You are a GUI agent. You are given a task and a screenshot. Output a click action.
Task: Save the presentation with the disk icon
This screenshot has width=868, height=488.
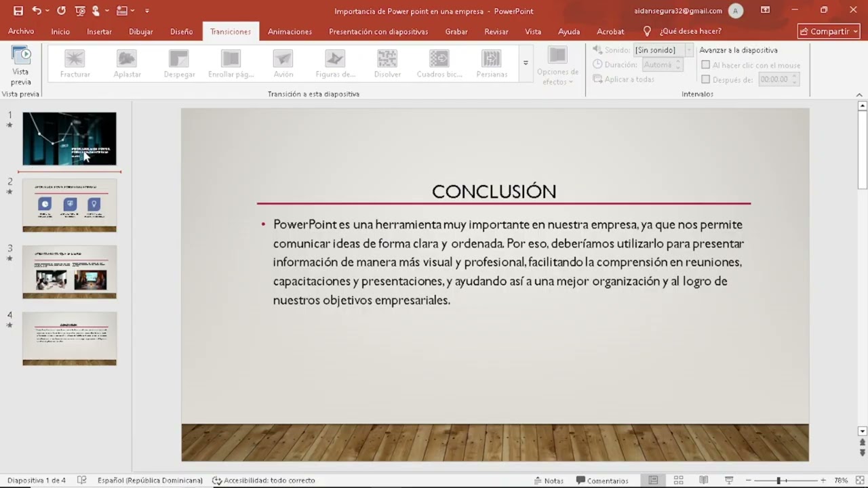[x=18, y=11]
